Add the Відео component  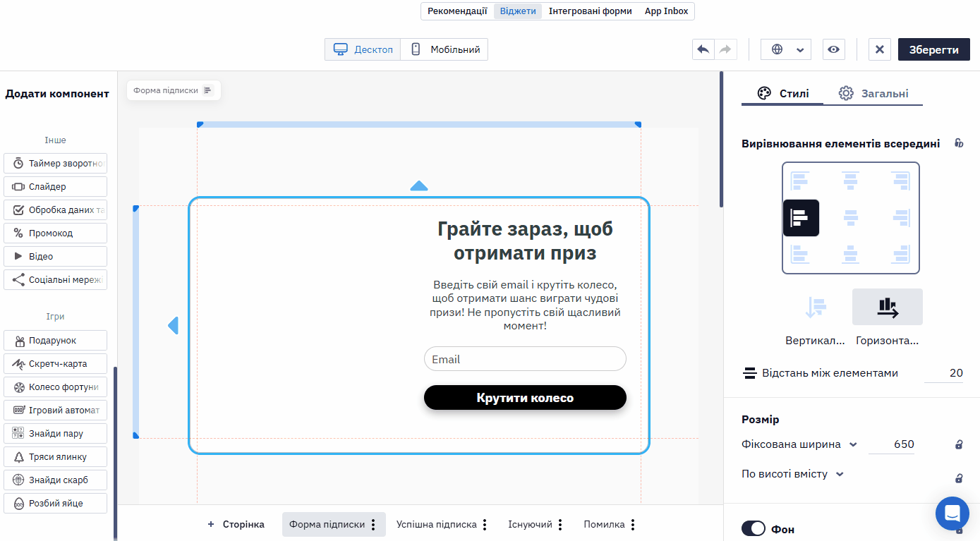click(x=55, y=256)
